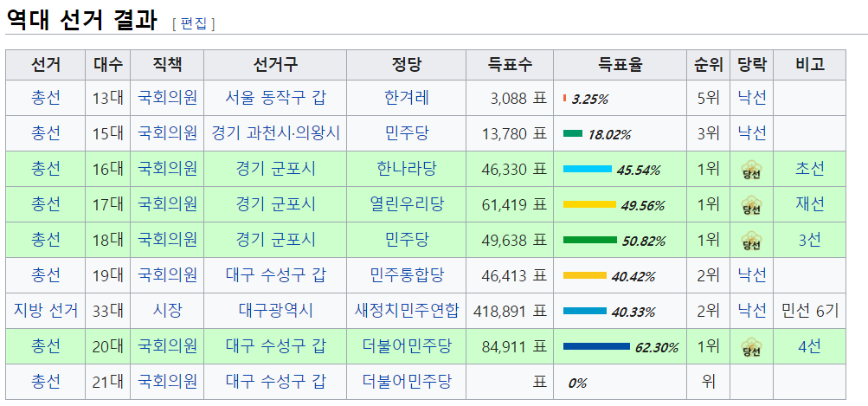This screenshot has width=868, height=406.
Task: Click the 낙선 link in the 15대 row
Action: pos(752,133)
